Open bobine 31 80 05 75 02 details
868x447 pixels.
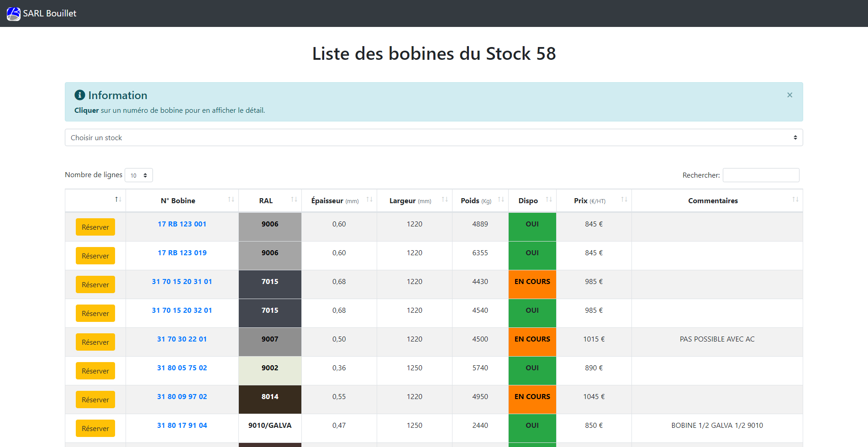pos(182,368)
